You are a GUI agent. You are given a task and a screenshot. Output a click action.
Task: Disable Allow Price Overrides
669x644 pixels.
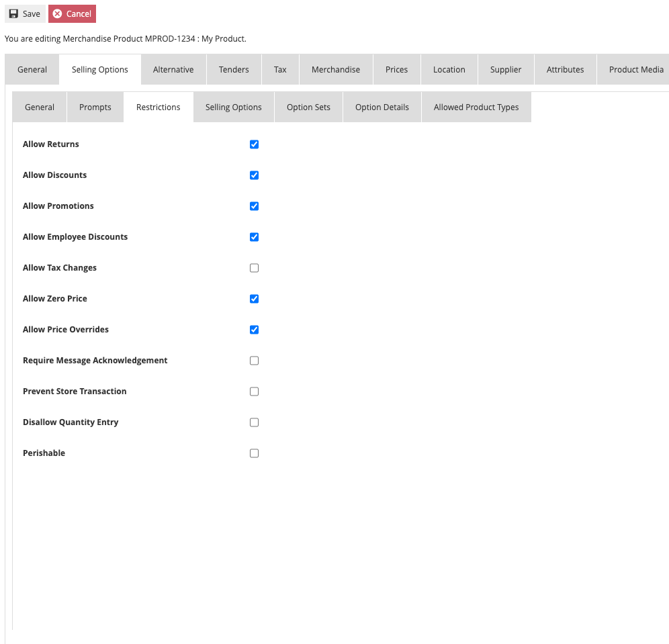click(254, 329)
